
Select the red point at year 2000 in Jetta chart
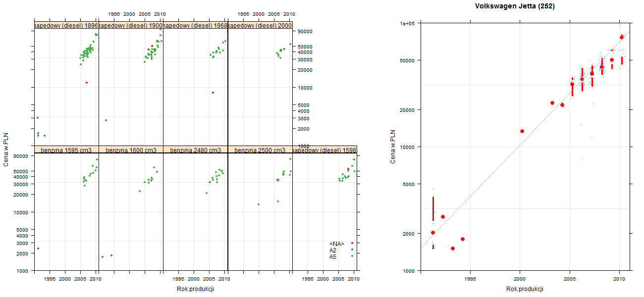click(522, 131)
